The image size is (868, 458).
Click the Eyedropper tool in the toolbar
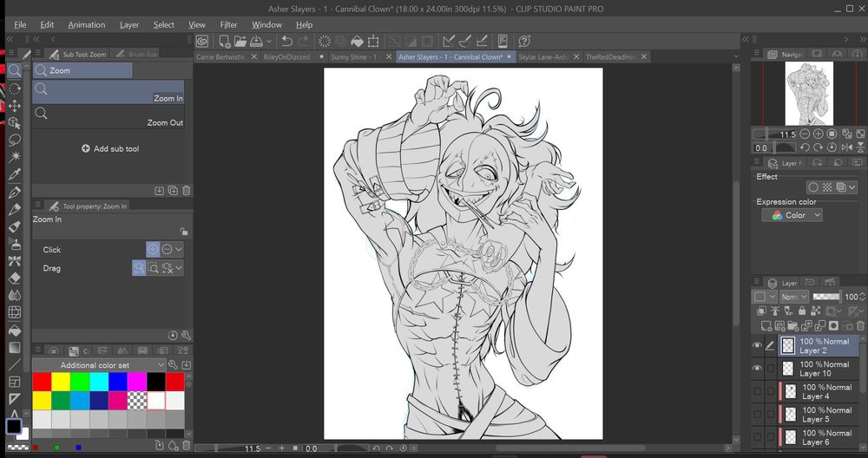pyautogui.click(x=14, y=174)
